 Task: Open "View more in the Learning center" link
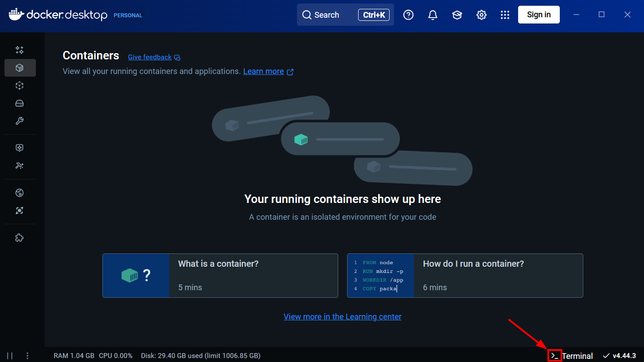(342, 317)
